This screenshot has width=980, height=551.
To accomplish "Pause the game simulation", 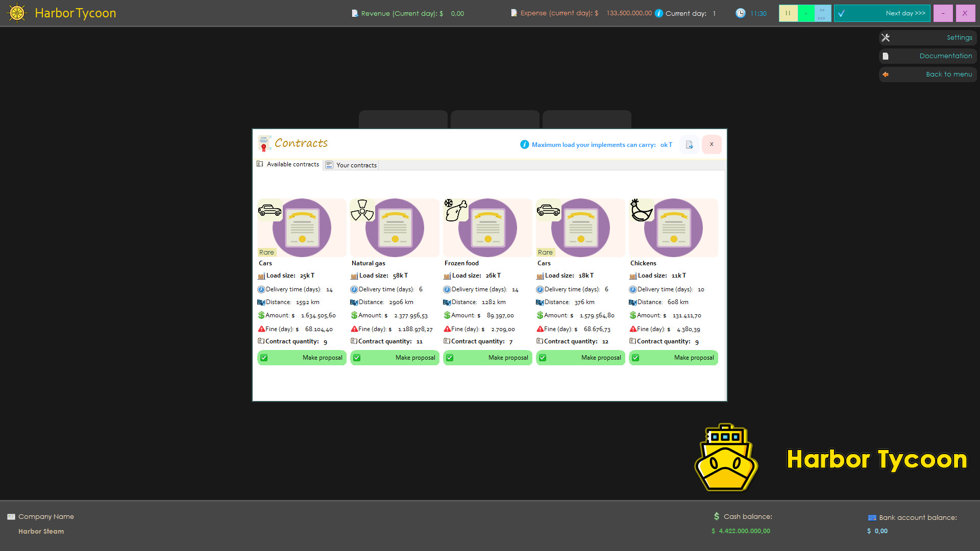I will (x=788, y=13).
